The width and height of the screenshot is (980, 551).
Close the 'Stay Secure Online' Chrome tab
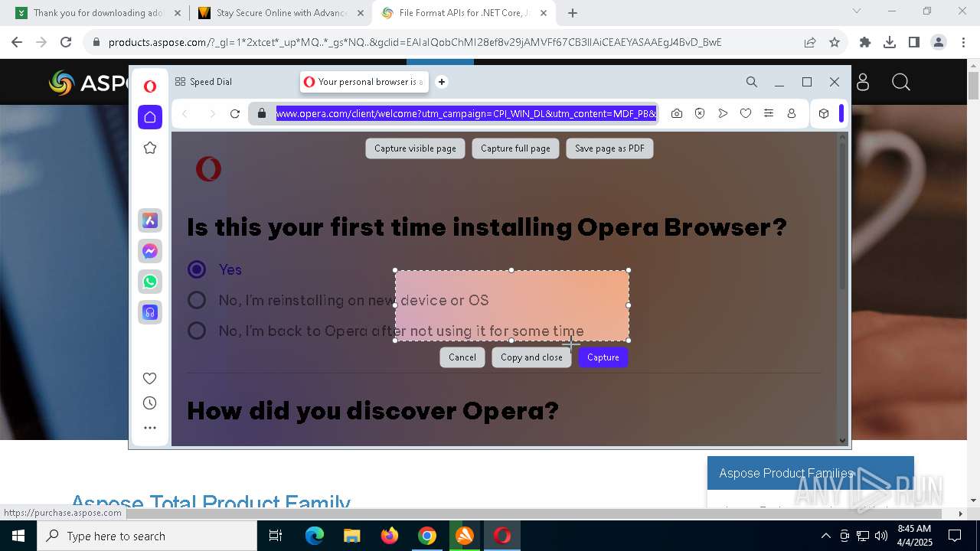point(361,13)
